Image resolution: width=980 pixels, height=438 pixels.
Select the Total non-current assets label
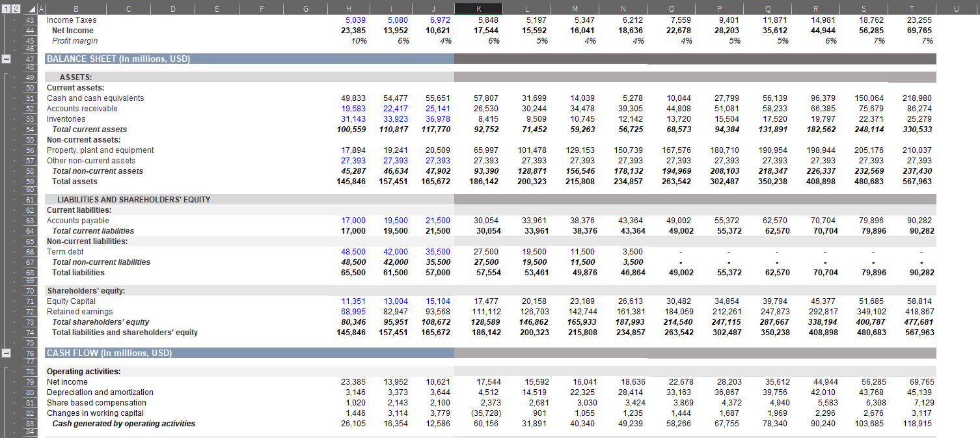point(98,171)
